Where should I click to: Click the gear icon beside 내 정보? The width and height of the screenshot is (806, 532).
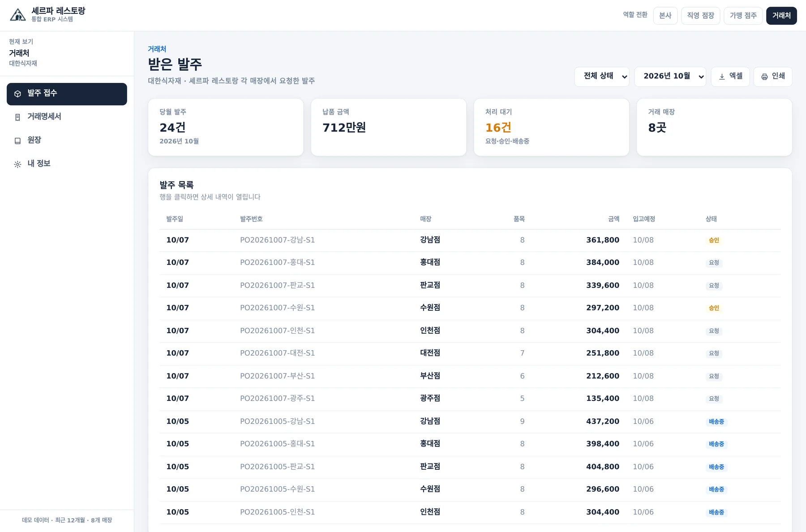[x=17, y=164]
